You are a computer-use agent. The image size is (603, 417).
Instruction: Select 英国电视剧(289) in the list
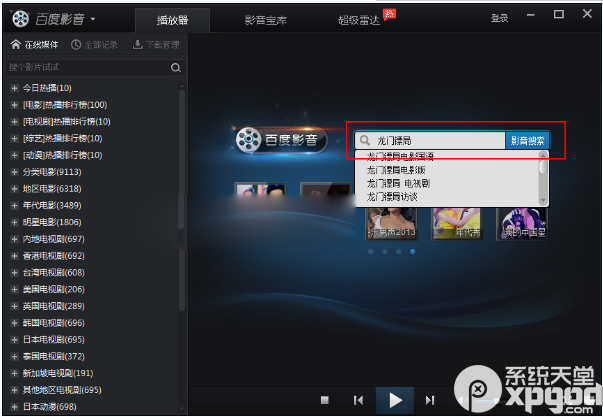53,306
